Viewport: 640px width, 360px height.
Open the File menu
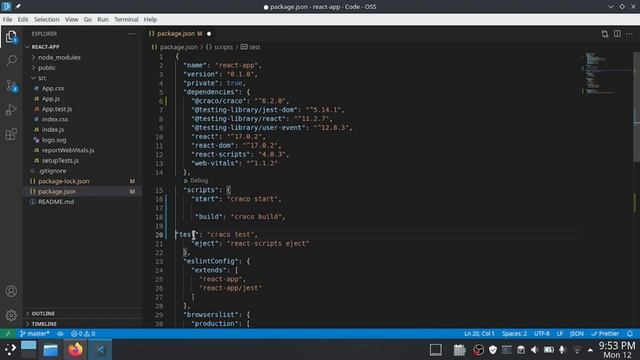click(7, 20)
